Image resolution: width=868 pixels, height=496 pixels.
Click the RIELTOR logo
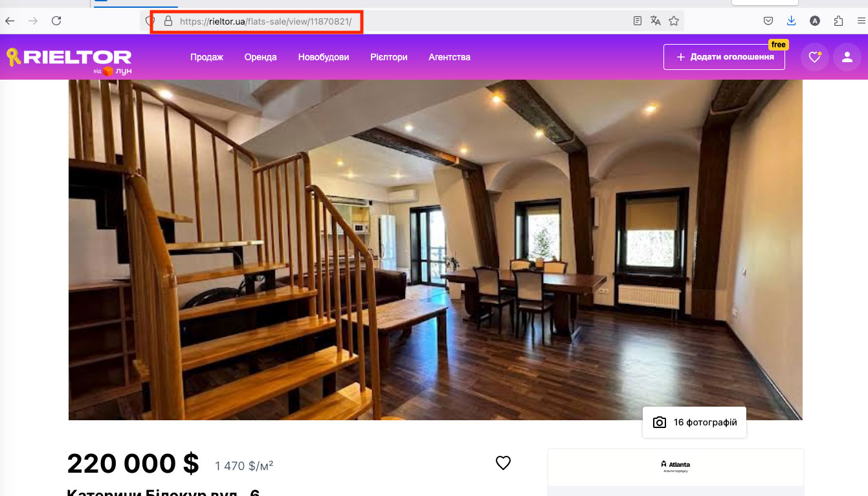coord(69,61)
